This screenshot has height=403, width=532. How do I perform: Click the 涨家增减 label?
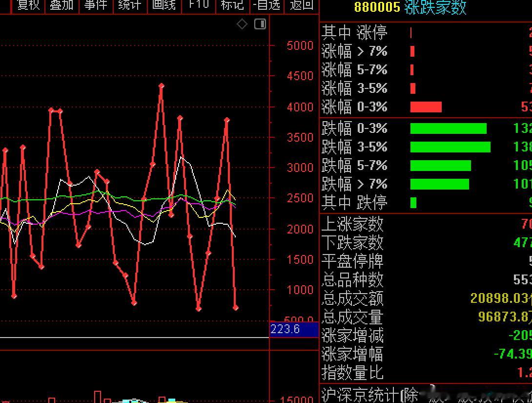352,336
